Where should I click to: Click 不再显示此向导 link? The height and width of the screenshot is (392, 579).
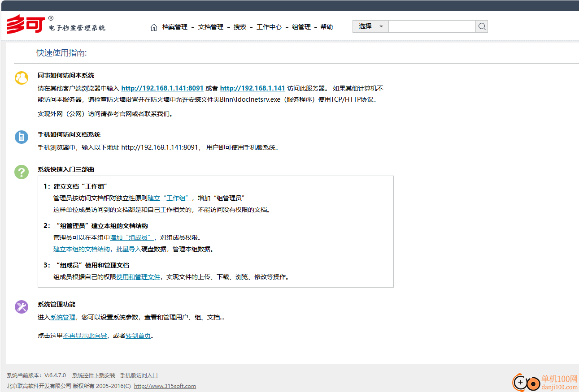point(85,336)
